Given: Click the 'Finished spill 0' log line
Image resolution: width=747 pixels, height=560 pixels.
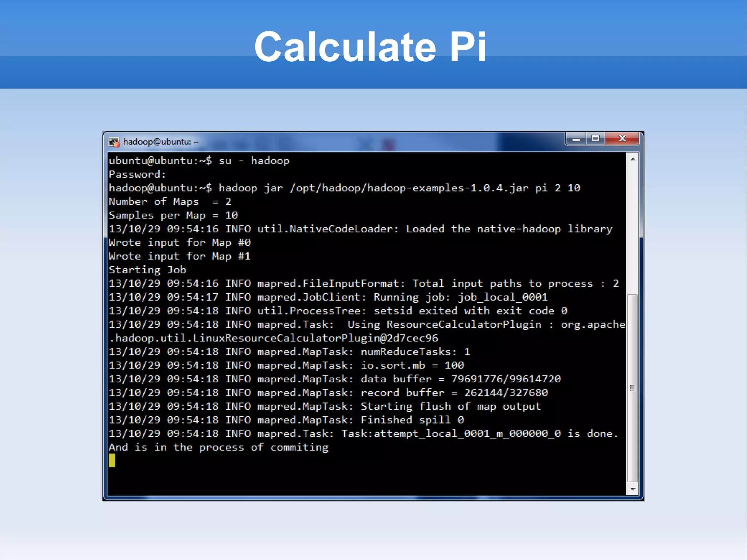Looking at the screenshot, I should coord(286,420).
